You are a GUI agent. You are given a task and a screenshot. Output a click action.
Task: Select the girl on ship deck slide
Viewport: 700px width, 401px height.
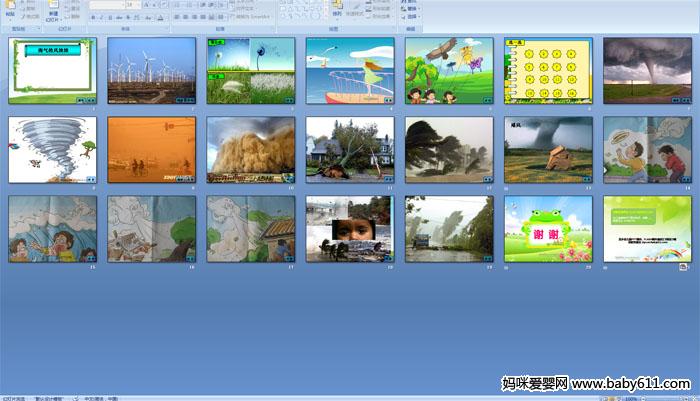tap(350, 71)
